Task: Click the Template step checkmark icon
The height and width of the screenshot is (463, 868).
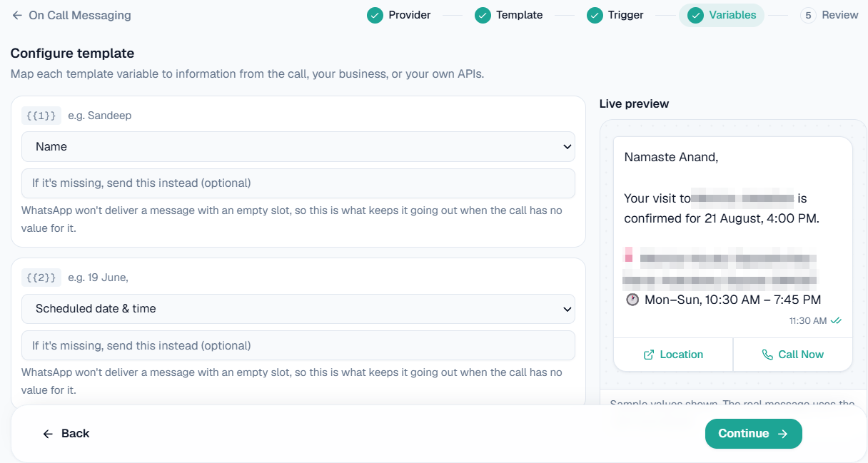Action: (483, 15)
